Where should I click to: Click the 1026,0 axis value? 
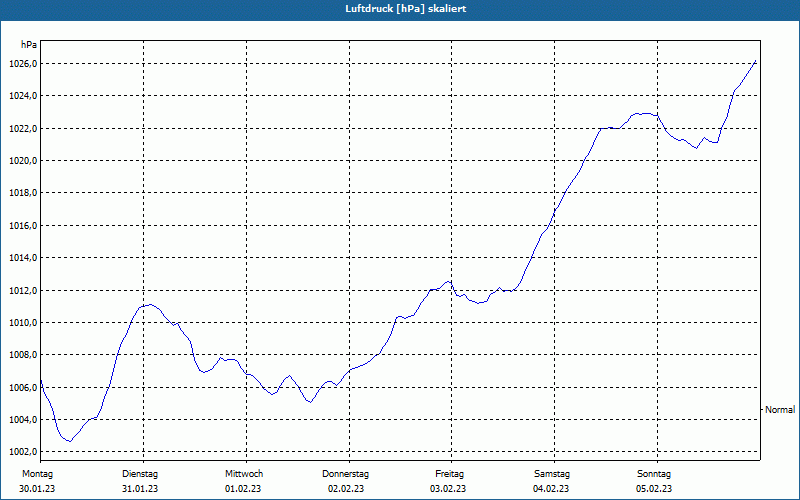[x=22, y=64]
